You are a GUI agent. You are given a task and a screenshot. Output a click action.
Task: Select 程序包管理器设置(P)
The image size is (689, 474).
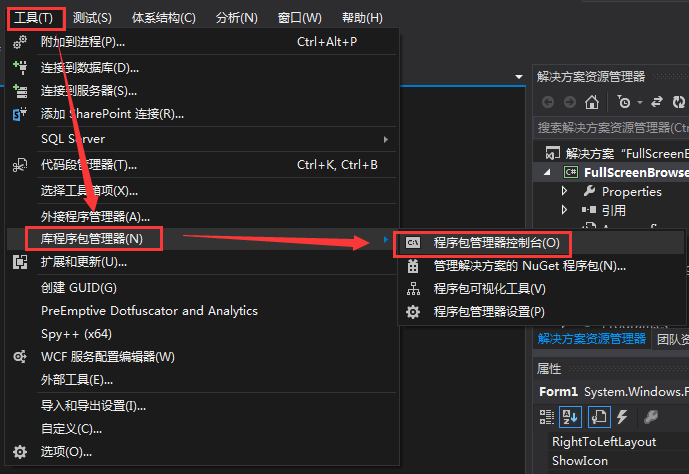tap(541, 312)
